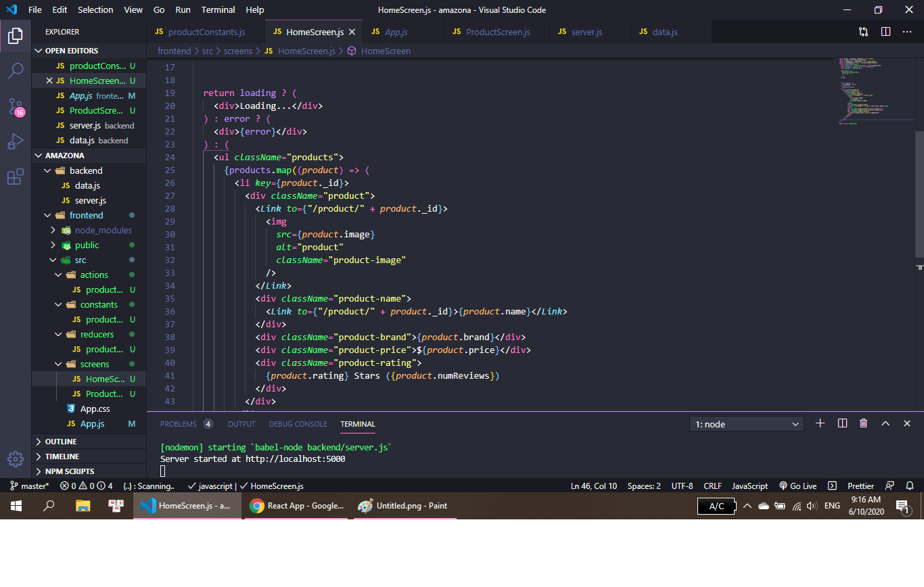The image size is (924, 587).
Task: Change UTF-8 encoding in status bar
Action: 682,486
